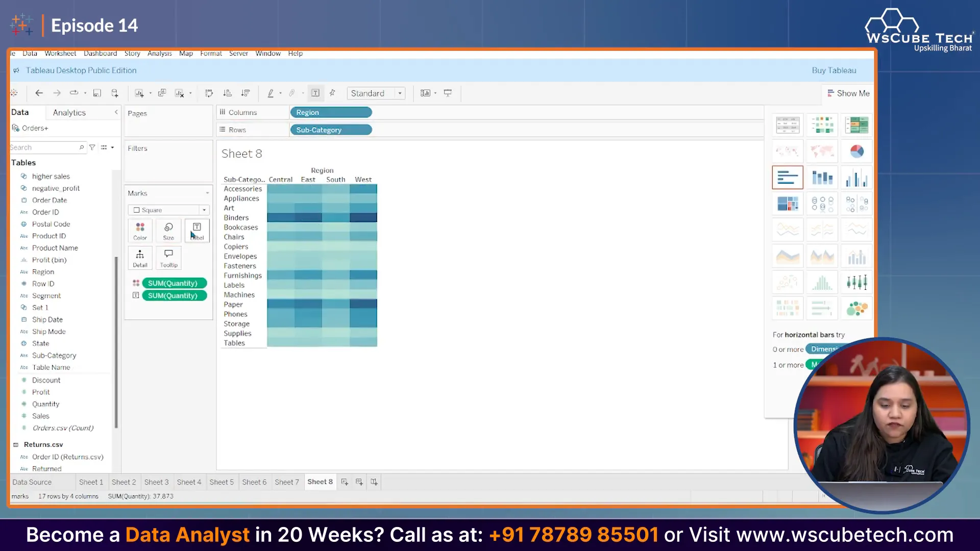
Task: Click the Clear Sheet icon
Action: 179,93
